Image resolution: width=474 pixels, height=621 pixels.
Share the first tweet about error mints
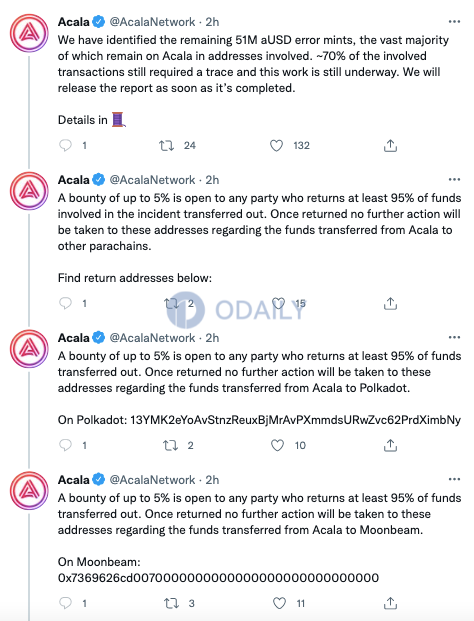coord(390,146)
